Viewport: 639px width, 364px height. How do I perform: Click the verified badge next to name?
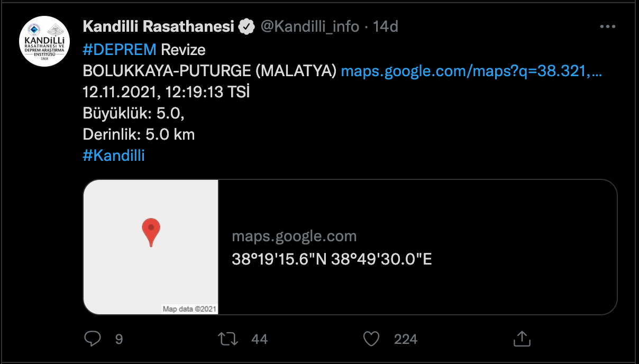click(247, 26)
